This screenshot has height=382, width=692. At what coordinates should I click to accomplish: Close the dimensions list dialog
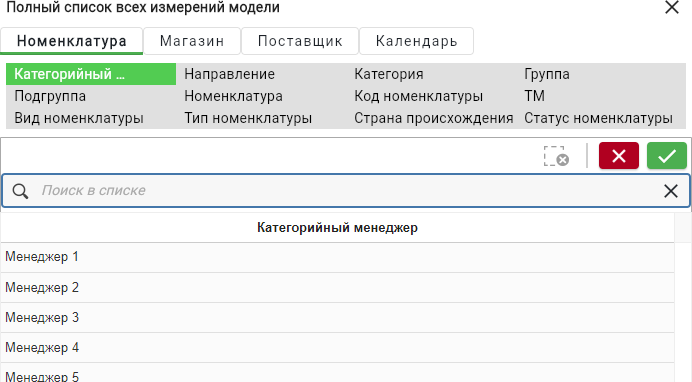(672, 7)
